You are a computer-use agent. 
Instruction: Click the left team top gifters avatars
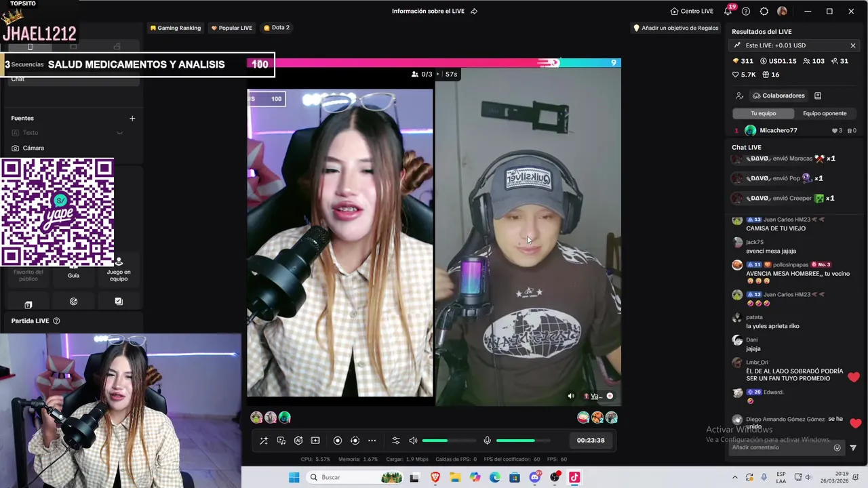tap(271, 418)
